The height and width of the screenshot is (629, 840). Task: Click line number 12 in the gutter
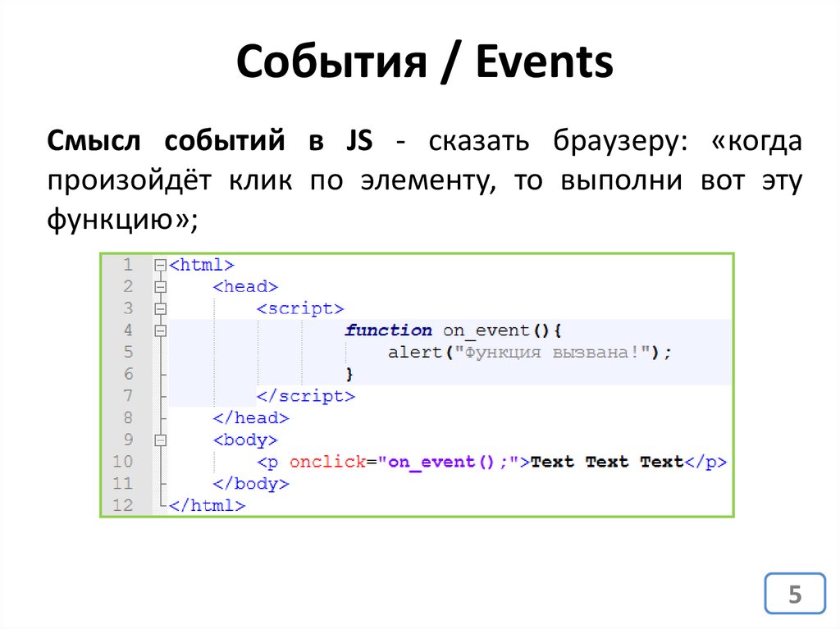click(x=123, y=505)
